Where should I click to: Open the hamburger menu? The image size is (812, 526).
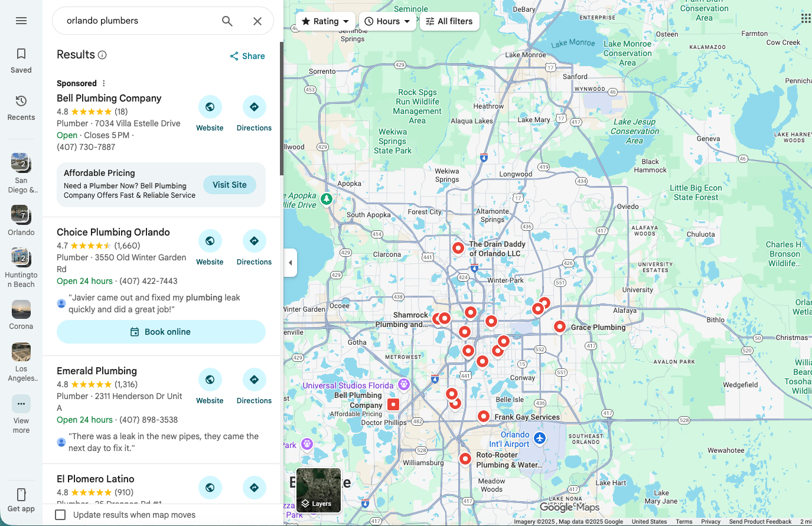click(21, 20)
